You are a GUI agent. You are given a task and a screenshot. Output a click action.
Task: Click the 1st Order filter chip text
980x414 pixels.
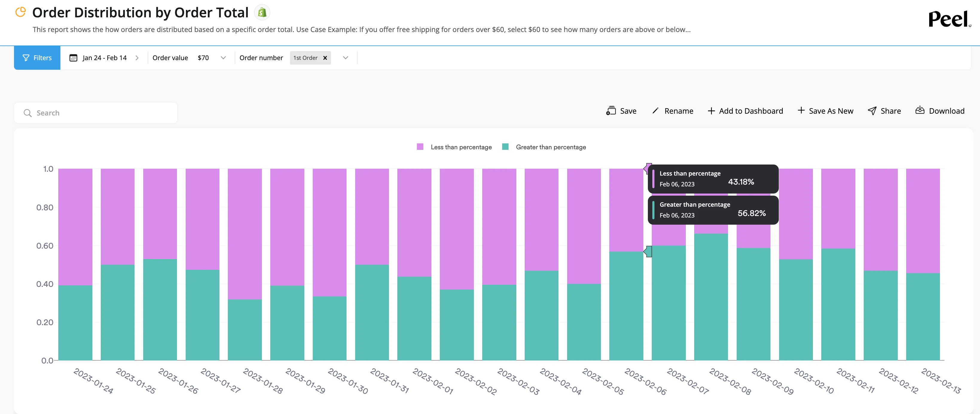click(x=306, y=58)
